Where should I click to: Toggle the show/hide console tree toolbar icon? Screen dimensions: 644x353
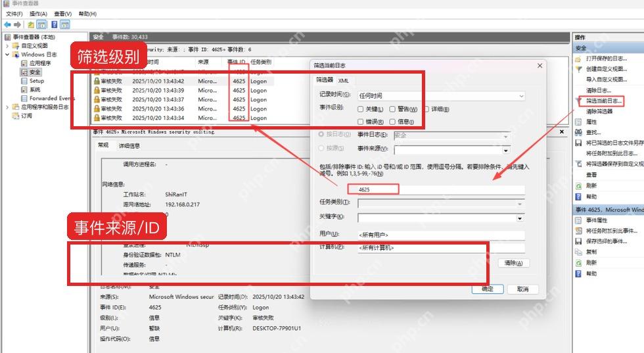coord(41,25)
